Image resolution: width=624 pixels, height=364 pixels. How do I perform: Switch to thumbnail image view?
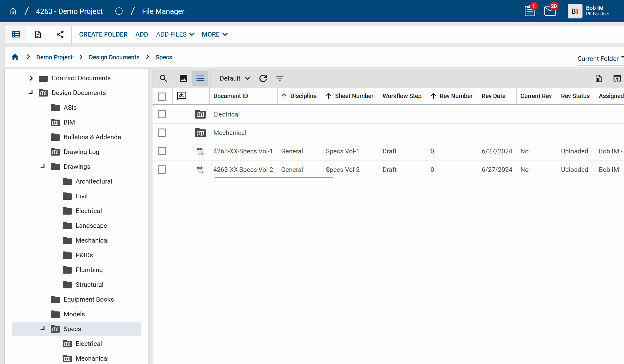coord(184,78)
